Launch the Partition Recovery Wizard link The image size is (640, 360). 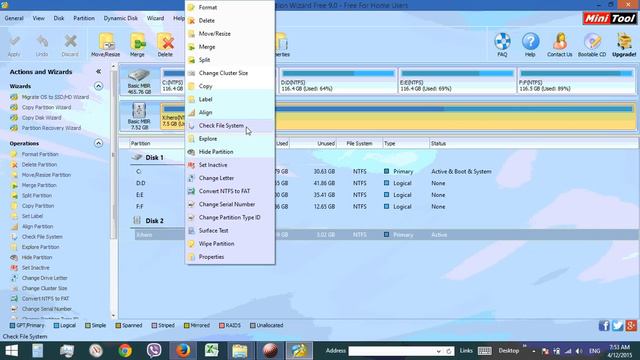(x=51, y=128)
